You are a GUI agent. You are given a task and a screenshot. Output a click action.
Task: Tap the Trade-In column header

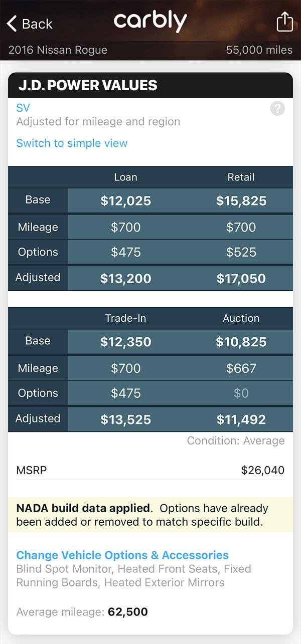126,318
